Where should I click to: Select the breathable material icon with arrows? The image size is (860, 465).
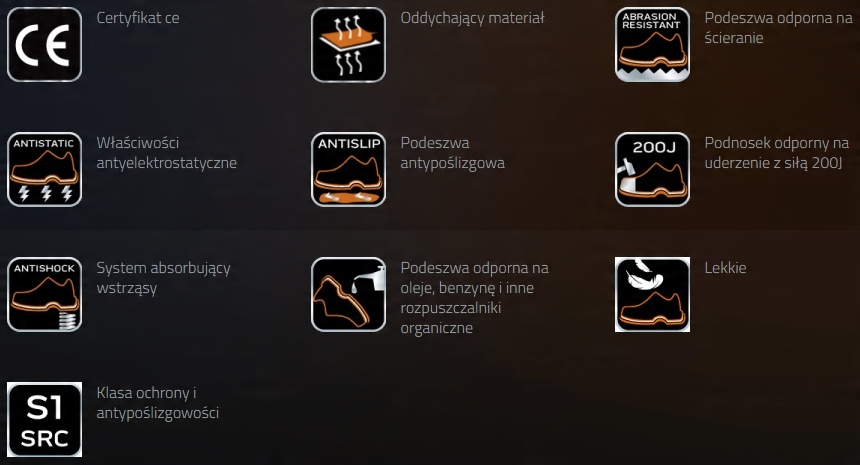pyautogui.click(x=348, y=44)
